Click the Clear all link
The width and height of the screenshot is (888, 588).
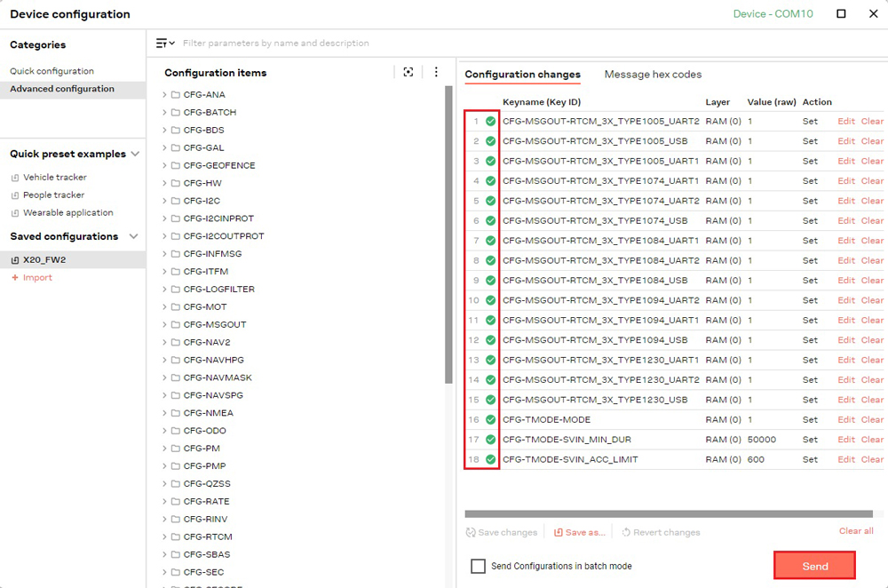click(856, 531)
